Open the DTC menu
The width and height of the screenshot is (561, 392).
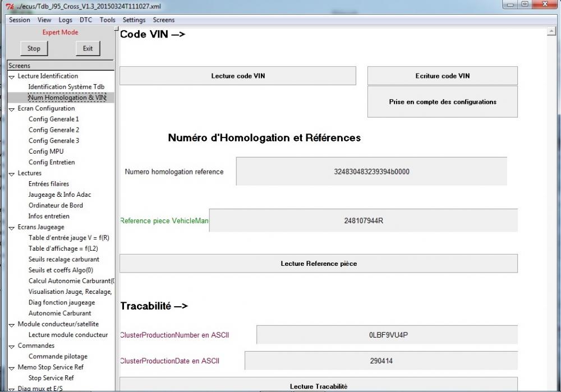pos(86,20)
